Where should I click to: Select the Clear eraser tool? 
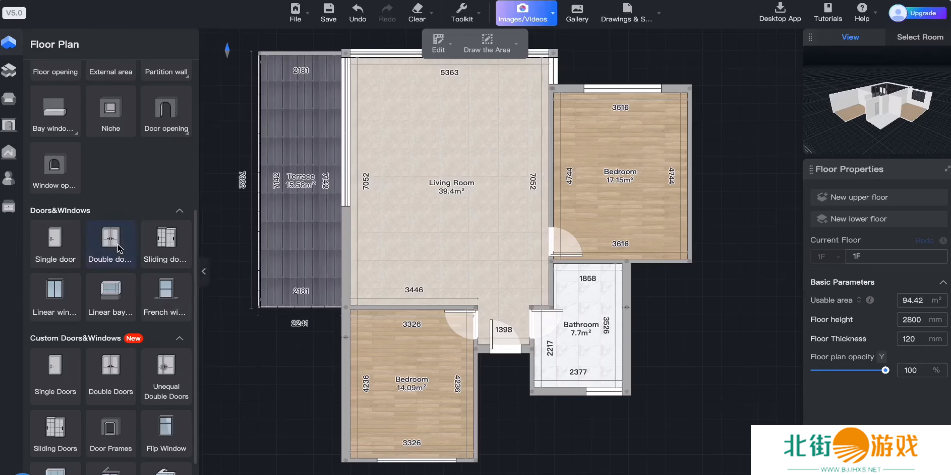coord(417,8)
